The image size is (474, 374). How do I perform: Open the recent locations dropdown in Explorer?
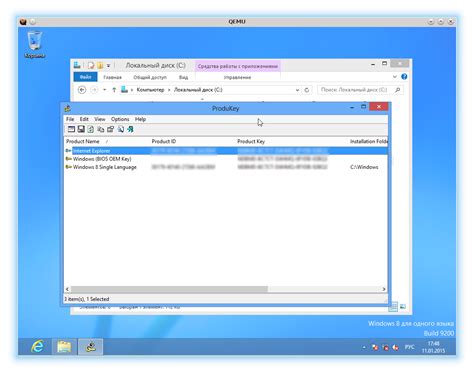[105, 90]
